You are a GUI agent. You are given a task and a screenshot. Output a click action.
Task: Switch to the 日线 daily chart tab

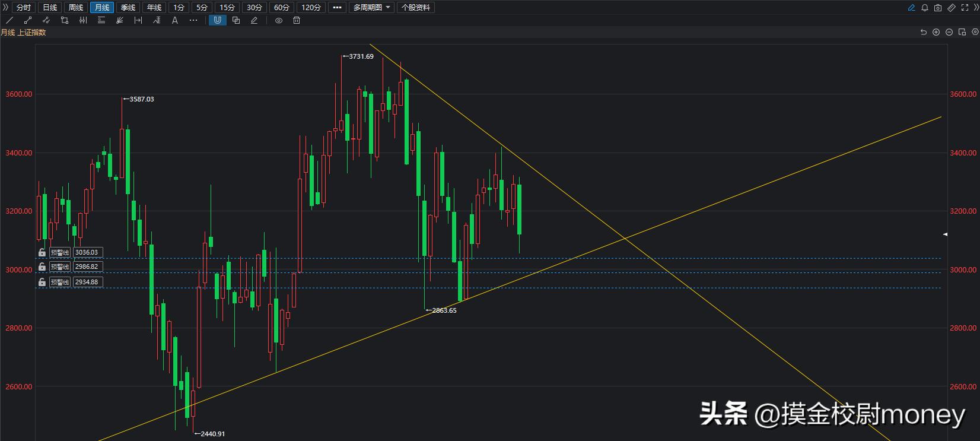(x=50, y=8)
